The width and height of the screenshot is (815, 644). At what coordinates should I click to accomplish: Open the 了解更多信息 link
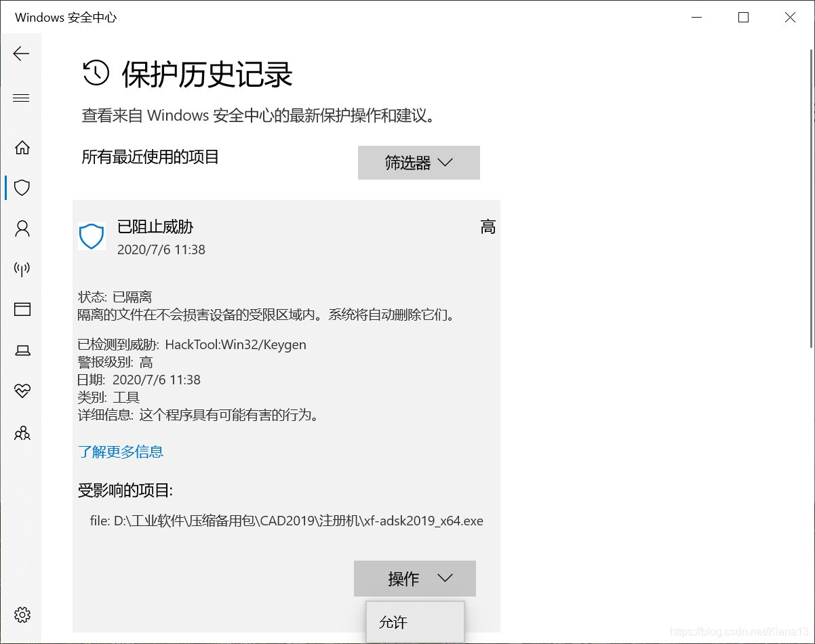[121, 451]
